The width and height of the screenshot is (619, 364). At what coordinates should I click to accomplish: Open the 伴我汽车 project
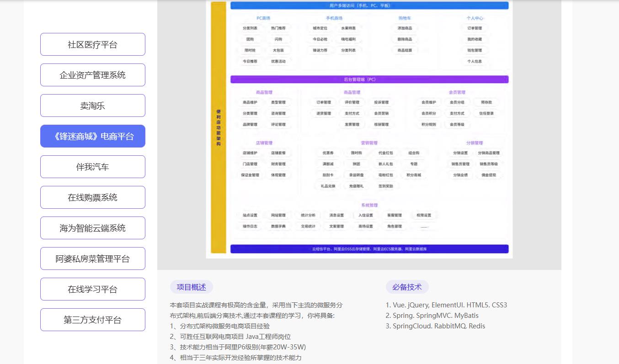92,167
